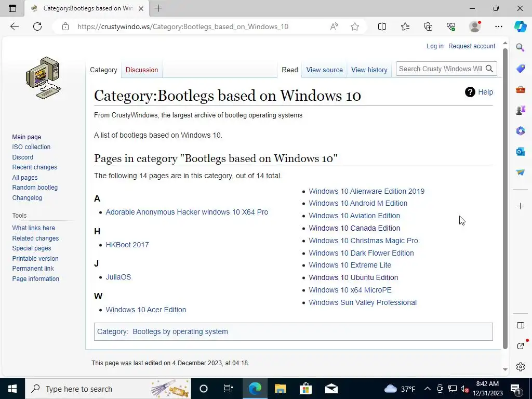Viewport: 532px width, 399px height.
Task: Open Windows Sun Valley Professional page
Action: click(x=363, y=302)
